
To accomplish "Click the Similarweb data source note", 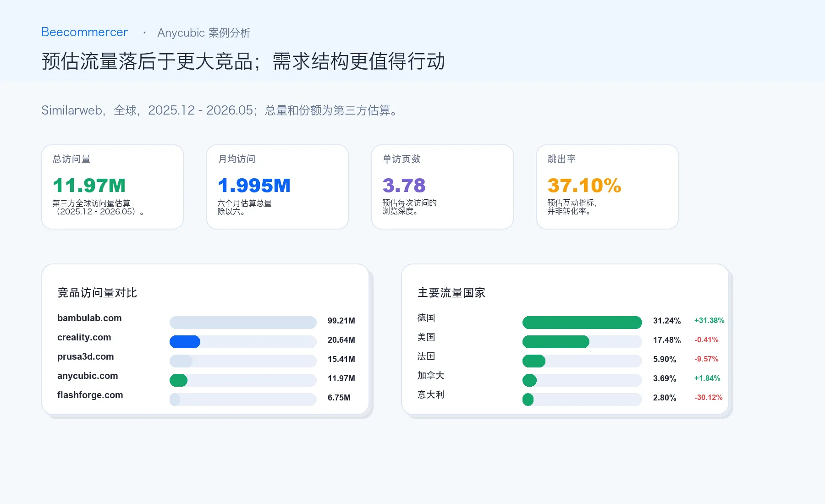I will click(x=220, y=110).
